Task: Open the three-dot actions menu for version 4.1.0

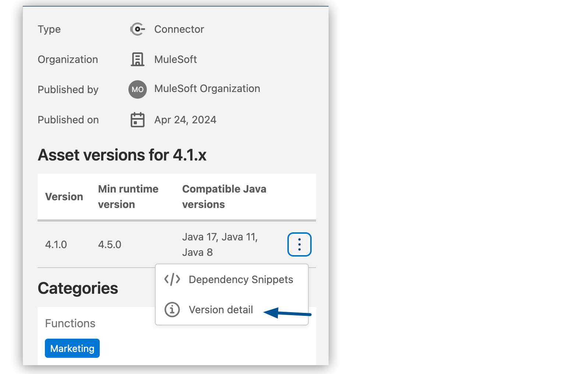Action: pos(299,244)
